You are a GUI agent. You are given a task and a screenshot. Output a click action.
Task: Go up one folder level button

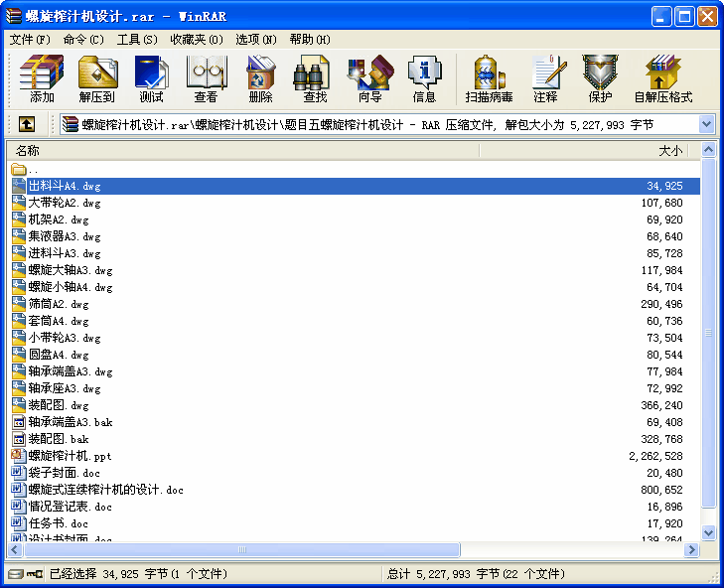click(27, 124)
